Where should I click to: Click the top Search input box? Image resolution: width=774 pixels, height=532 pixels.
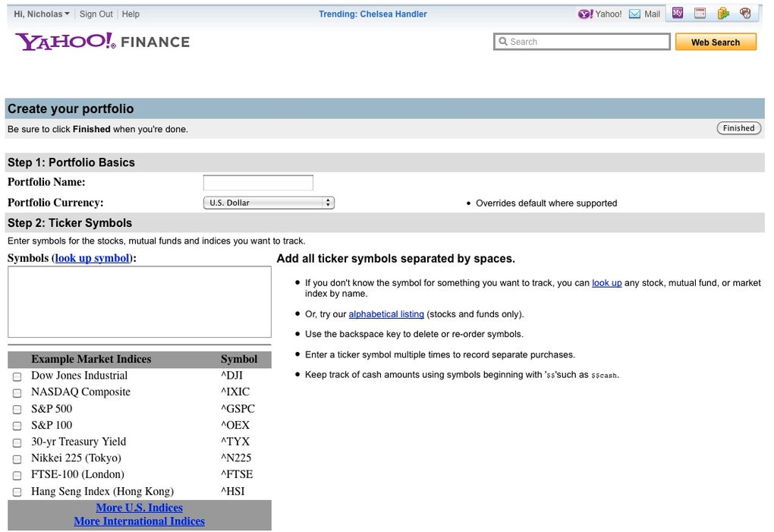pyautogui.click(x=581, y=42)
